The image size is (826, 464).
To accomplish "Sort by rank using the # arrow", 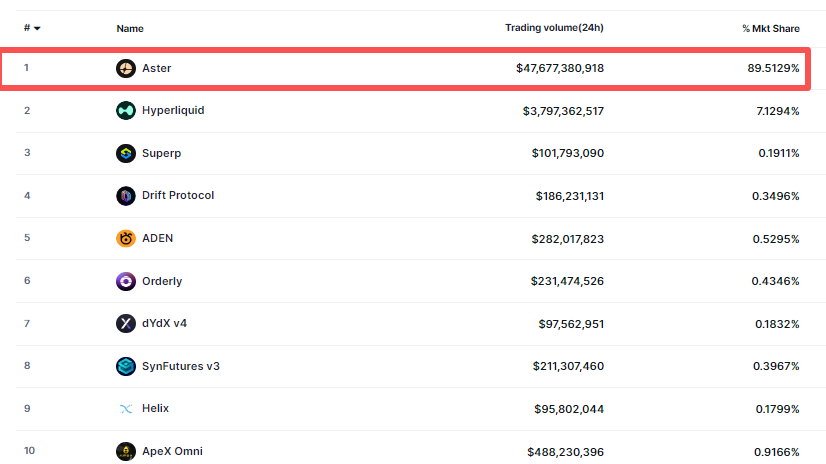I will [37, 28].
